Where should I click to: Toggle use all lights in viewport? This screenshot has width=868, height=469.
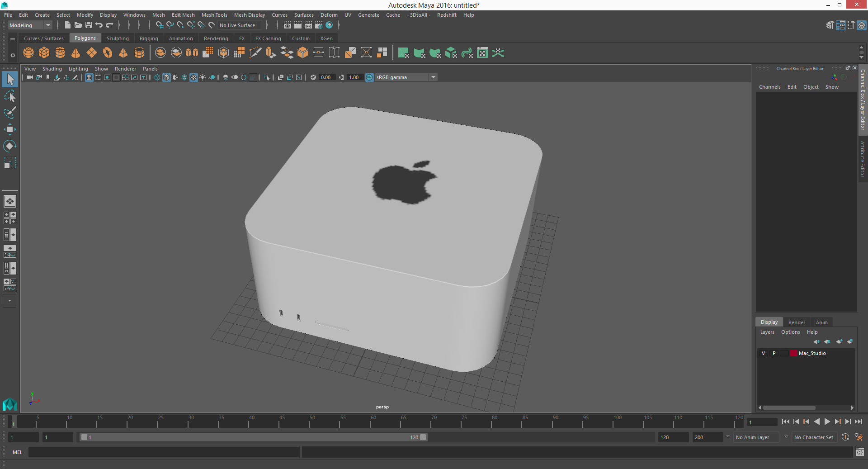coord(203,77)
